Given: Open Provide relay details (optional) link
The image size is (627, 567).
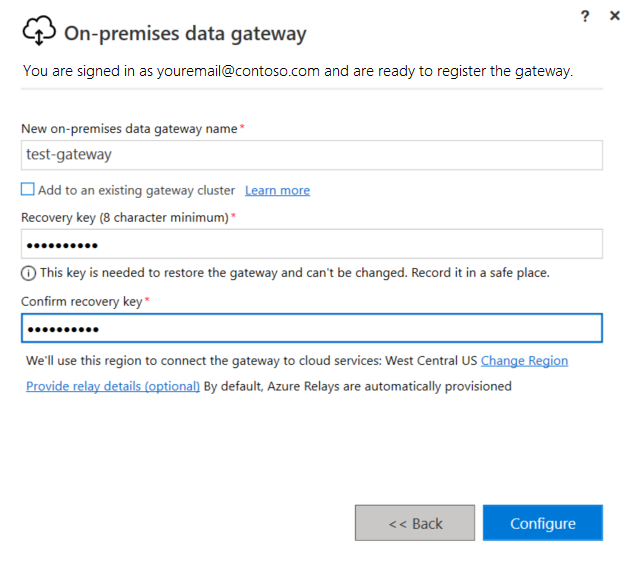Looking at the screenshot, I should coord(113,386).
